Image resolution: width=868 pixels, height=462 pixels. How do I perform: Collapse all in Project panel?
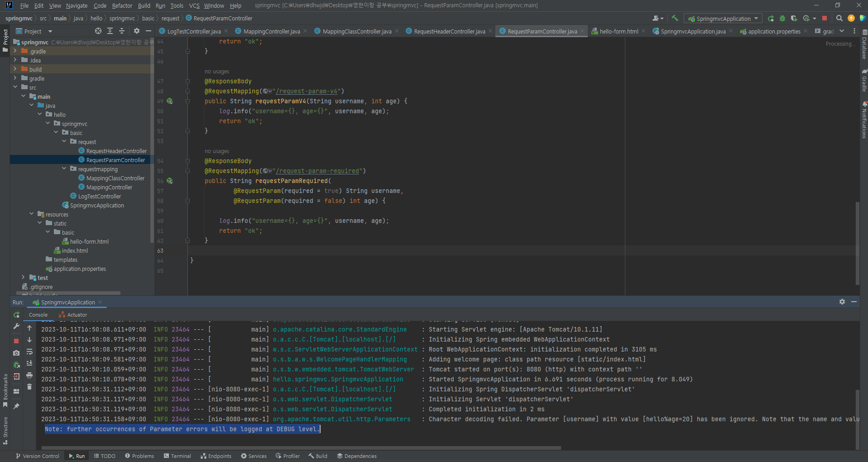pyautogui.click(x=122, y=31)
